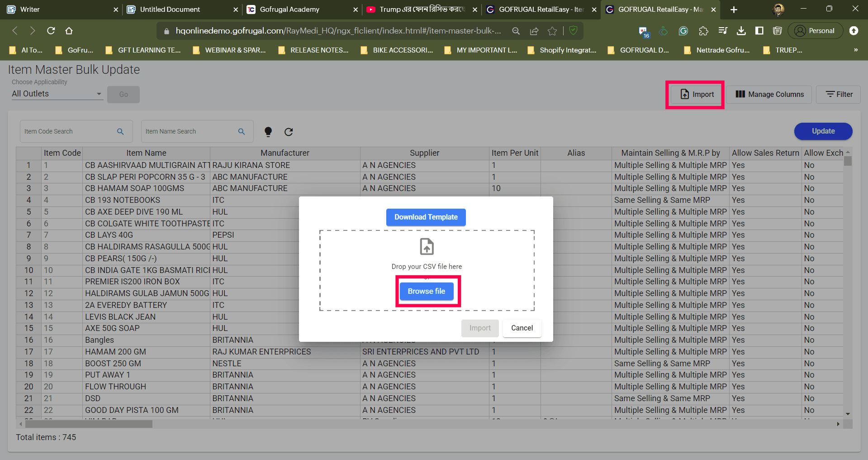The image size is (868, 460).
Task: Toggle the browser side panel icon
Action: 759,31
